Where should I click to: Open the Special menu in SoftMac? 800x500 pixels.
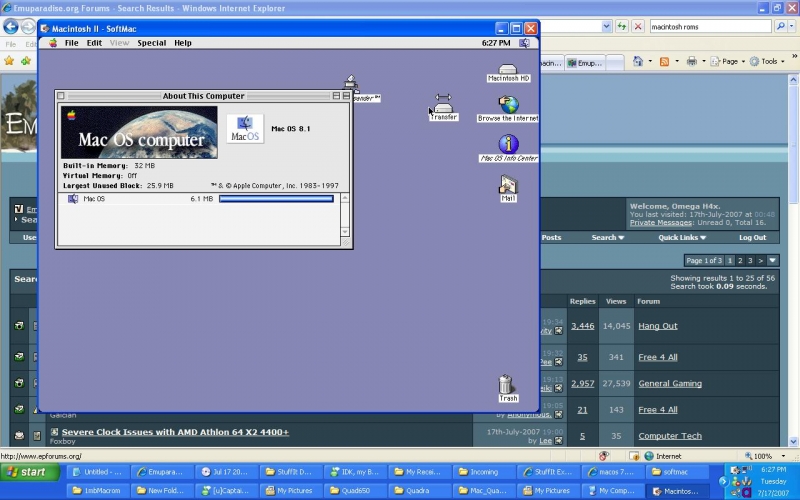pos(152,43)
